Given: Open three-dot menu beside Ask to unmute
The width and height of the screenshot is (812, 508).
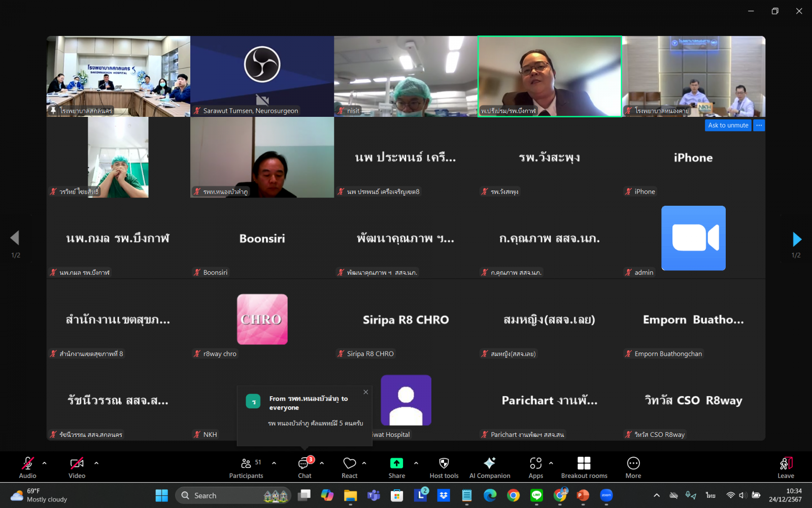Looking at the screenshot, I should pos(759,125).
